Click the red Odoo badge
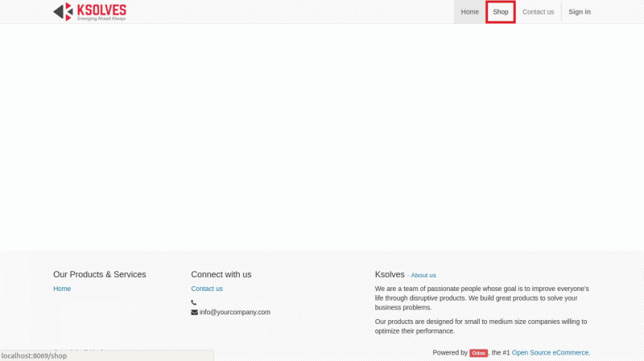This screenshot has width=644, height=361. tap(478, 353)
